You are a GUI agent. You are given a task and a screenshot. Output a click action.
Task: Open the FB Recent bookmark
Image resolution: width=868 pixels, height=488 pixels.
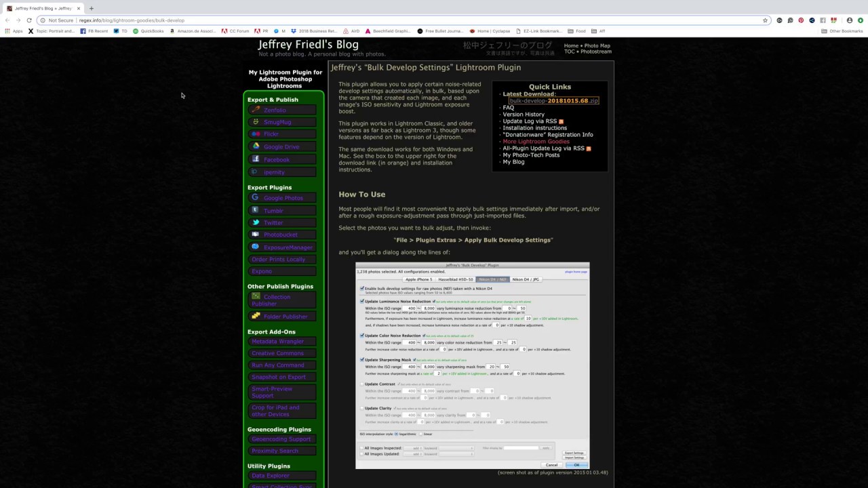point(94,31)
